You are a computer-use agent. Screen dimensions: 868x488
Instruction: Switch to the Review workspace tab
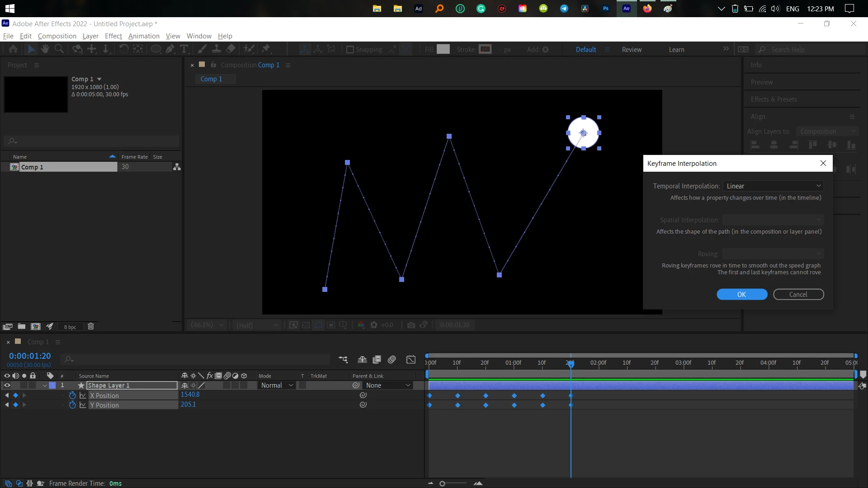coord(632,50)
